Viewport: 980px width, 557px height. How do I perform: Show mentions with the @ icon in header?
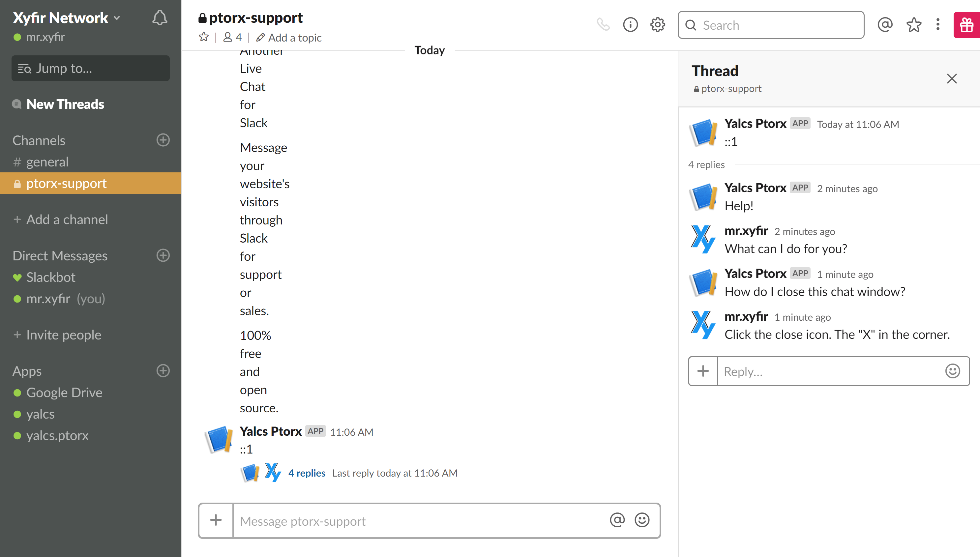tap(885, 25)
